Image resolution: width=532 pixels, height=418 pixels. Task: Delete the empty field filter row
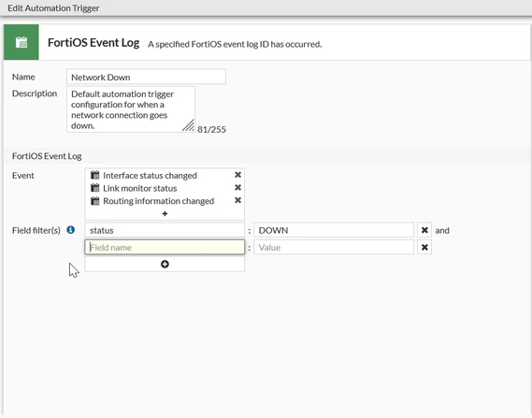(424, 247)
